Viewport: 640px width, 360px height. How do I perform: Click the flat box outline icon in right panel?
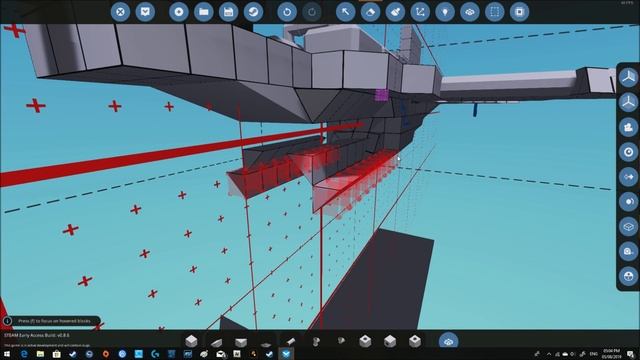(x=629, y=227)
